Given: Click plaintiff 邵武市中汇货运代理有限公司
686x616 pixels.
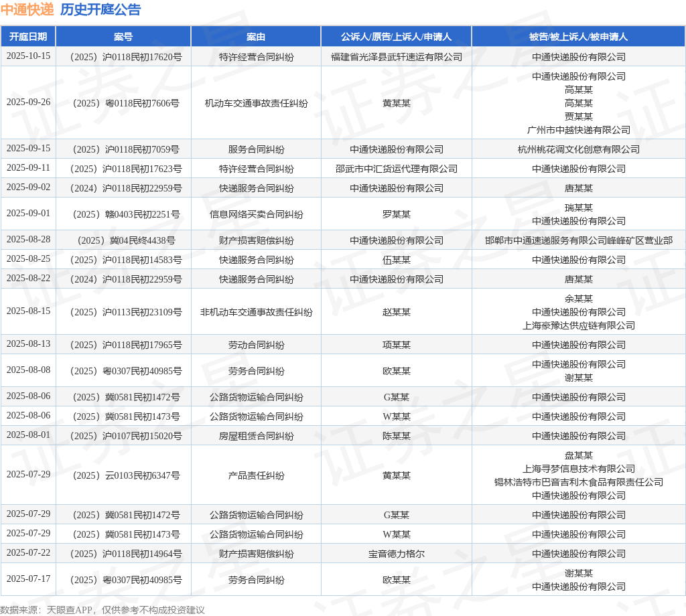Looking at the screenshot, I should point(397,169).
